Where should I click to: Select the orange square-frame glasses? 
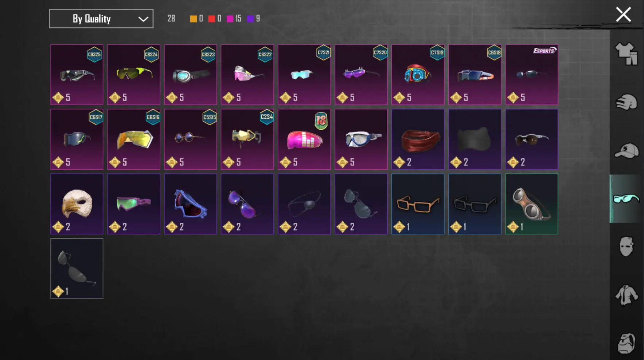418,204
